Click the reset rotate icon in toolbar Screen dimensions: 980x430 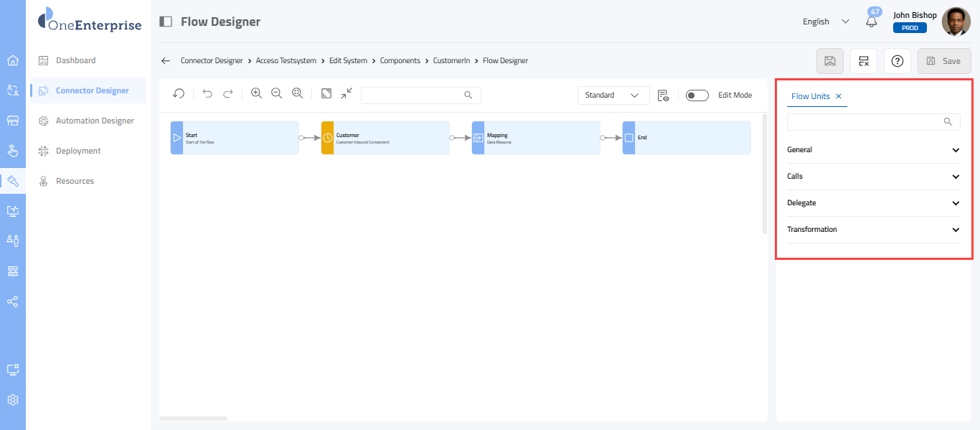pos(179,94)
